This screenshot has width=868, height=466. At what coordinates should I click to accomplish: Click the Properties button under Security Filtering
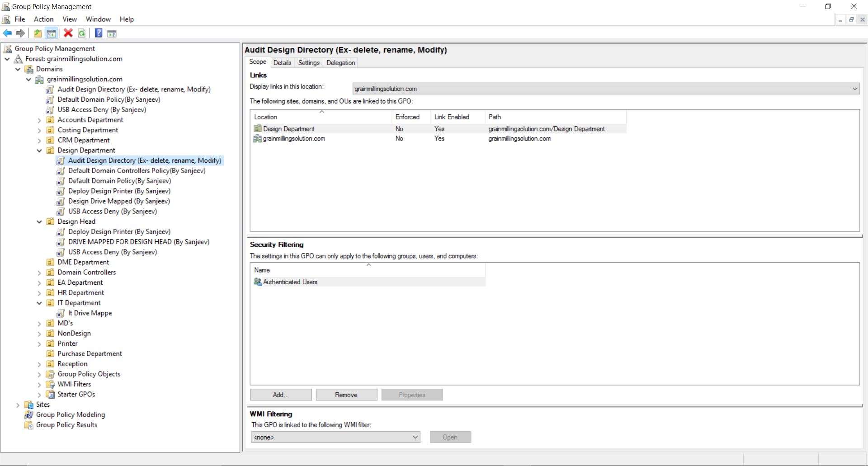click(412, 395)
